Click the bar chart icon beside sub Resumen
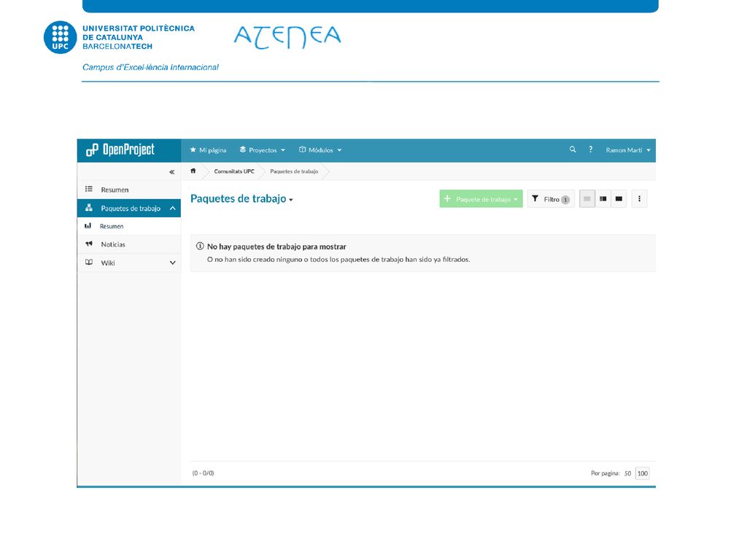Viewport: 747px width, 560px height. [x=88, y=226]
